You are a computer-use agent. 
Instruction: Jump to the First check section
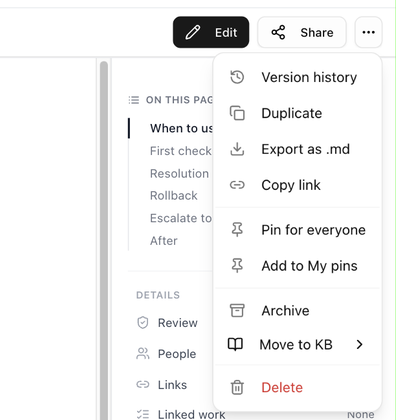[181, 151]
